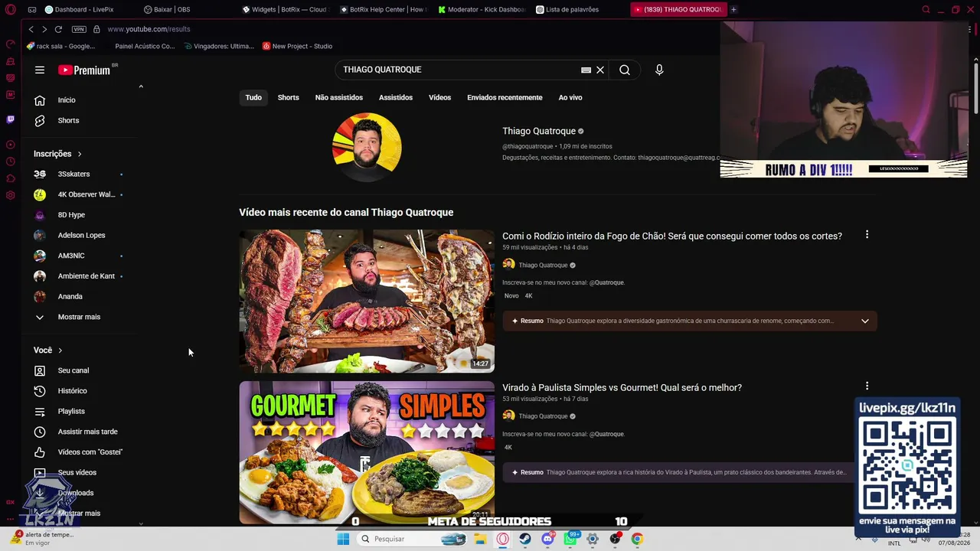Open the 3Sskaters subscription
Viewport: 980px width, 551px height.
pos(73,174)
